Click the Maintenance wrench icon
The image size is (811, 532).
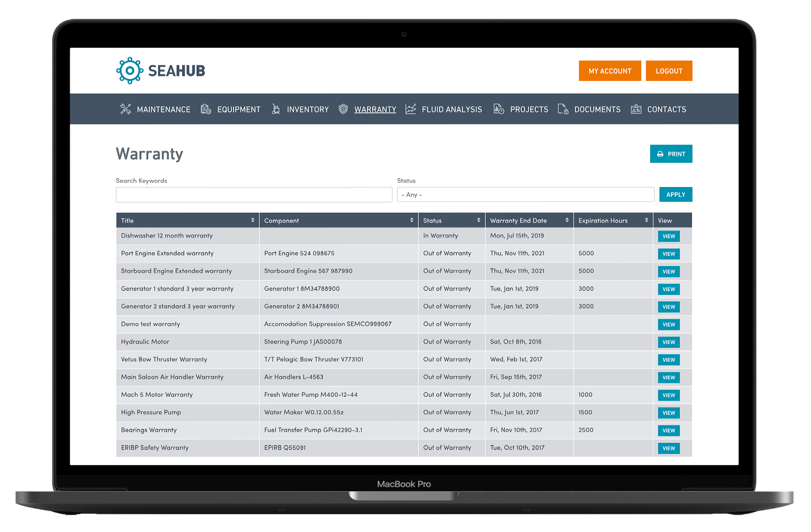click(126, 109)
